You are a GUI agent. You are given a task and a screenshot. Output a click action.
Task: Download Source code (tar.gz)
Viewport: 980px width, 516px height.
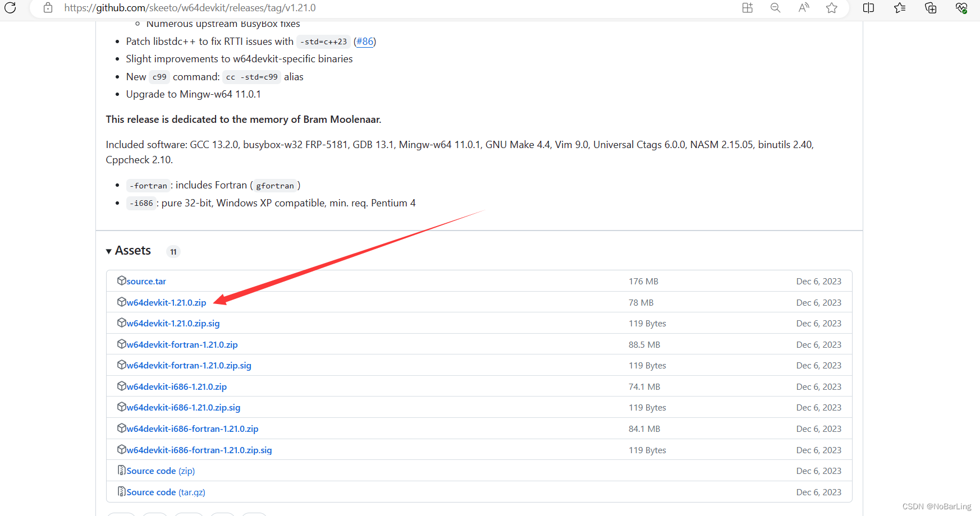(x=166, y=492)
